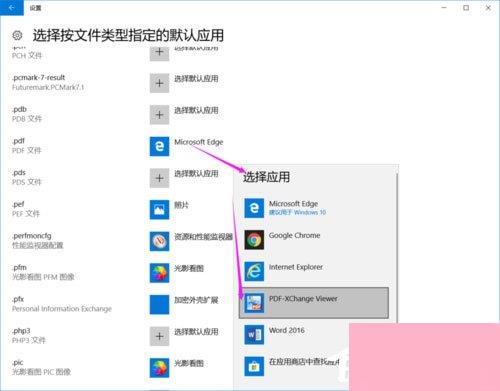Close the Settings window

488,8
